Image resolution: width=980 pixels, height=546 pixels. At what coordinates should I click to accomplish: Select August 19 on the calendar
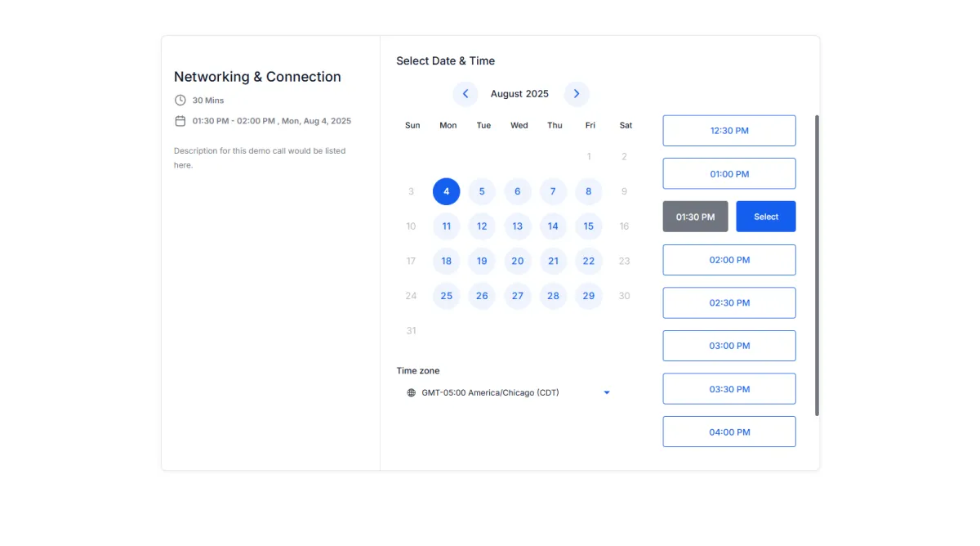[482, 262]
